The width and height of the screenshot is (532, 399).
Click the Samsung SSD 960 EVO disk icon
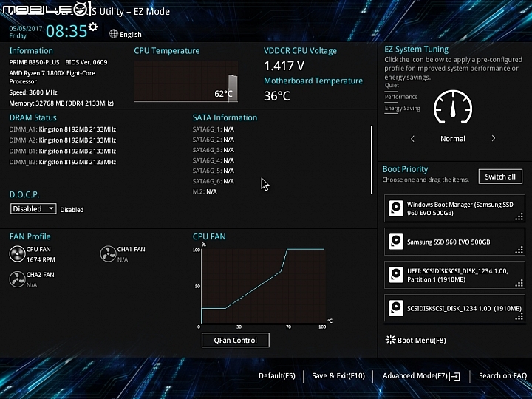pyautogui.click(x=396, y=242)
